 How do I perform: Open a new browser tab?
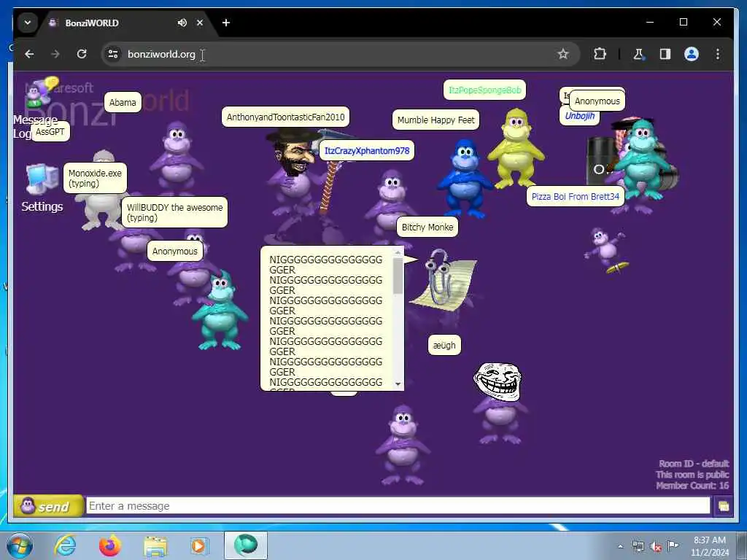coord(226,23)
